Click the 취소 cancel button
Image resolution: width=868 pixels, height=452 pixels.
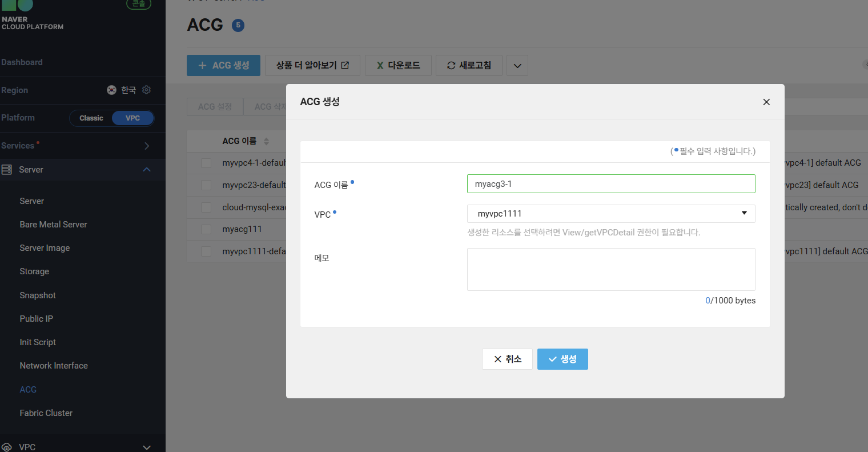click(507, 359)
